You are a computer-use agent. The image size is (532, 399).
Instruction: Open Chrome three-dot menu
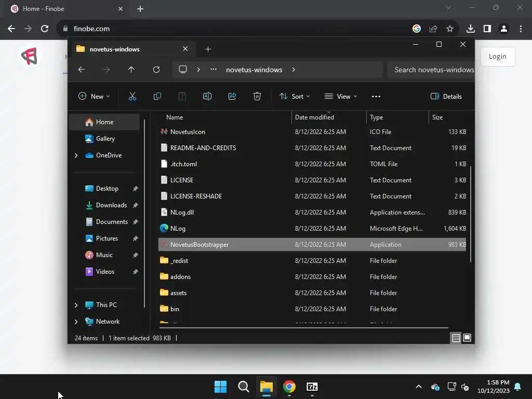(521, 29)
